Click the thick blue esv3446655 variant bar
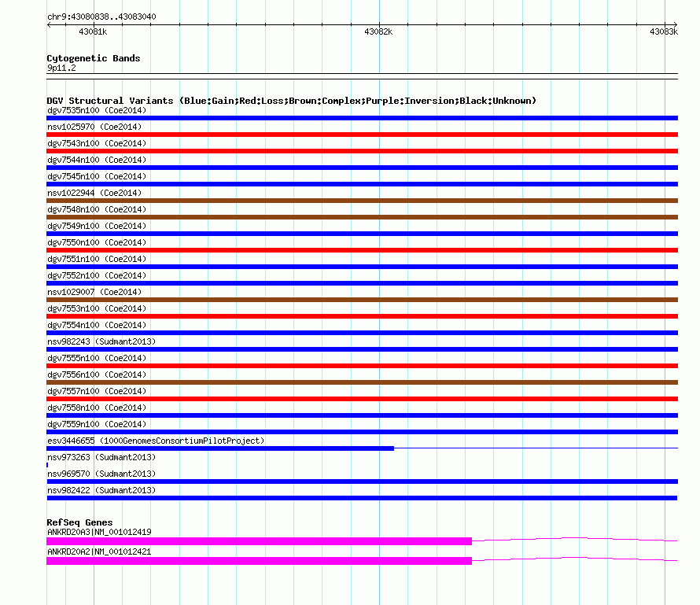This screenshot has width=700, height=605. (x=220, y=448)
